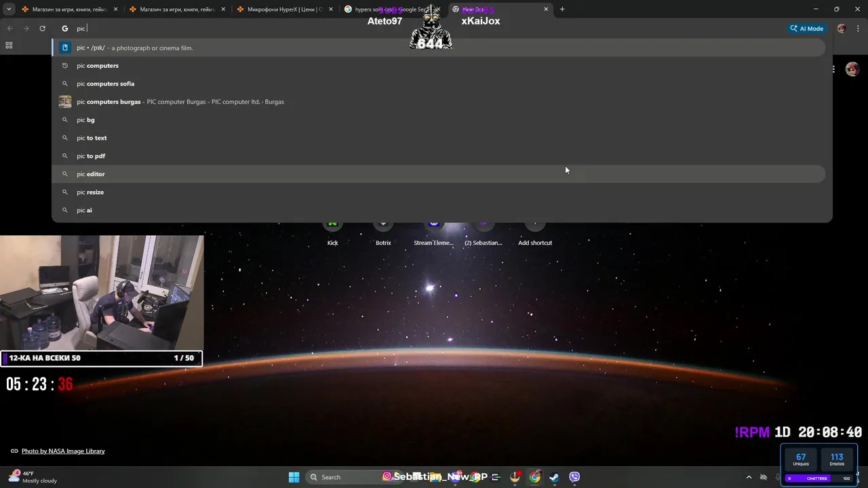Open Chrome profile avatar in toolbar
Screen dimensions: 868x488
pos(842,28)
